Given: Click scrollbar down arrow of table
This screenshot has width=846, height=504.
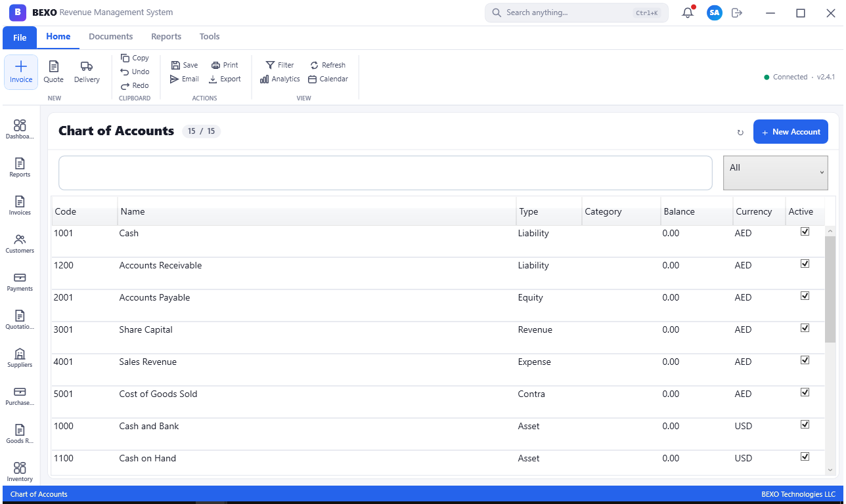Looking at the screenshot, I should 830,470.
